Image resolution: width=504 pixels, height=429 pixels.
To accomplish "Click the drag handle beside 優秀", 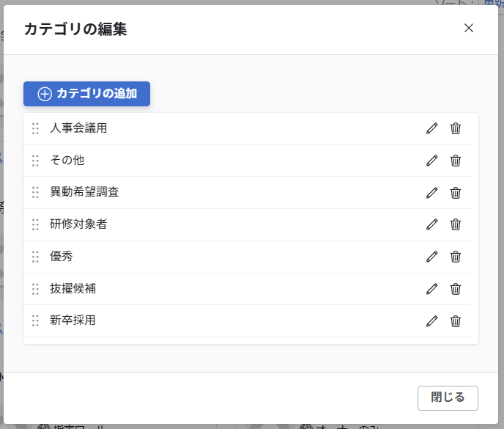I will pyautogui.click(x=35, y=257).
